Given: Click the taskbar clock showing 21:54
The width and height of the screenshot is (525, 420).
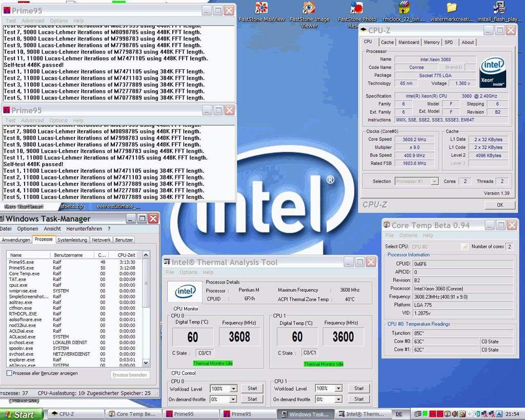Looking at the screenshot, I should [512, 414].
